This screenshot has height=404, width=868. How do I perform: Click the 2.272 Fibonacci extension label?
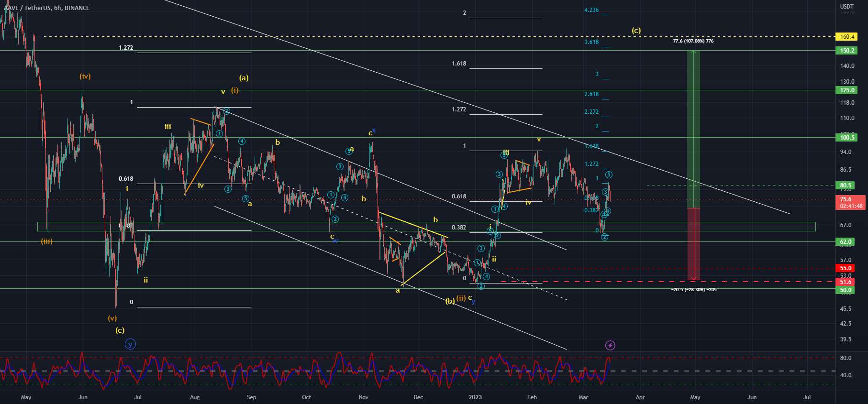[x=591, y=112]
